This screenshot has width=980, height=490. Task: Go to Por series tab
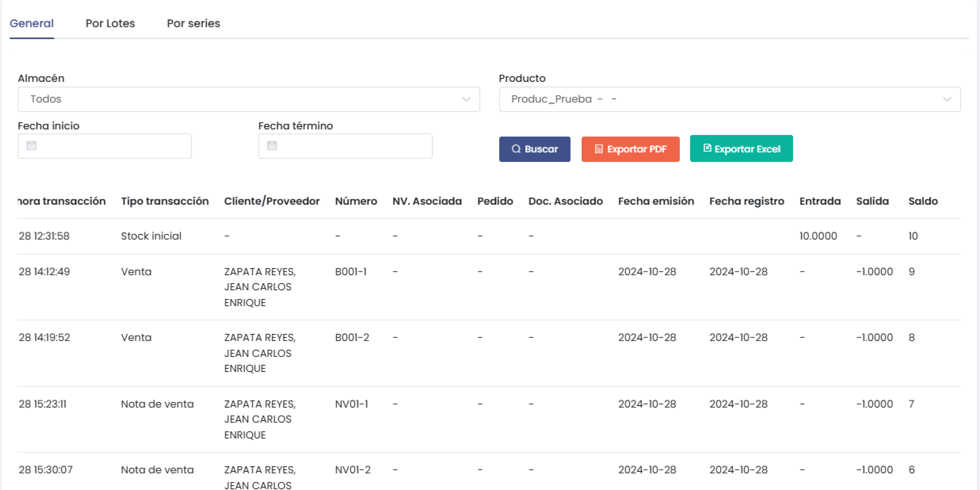coord(193,23)
